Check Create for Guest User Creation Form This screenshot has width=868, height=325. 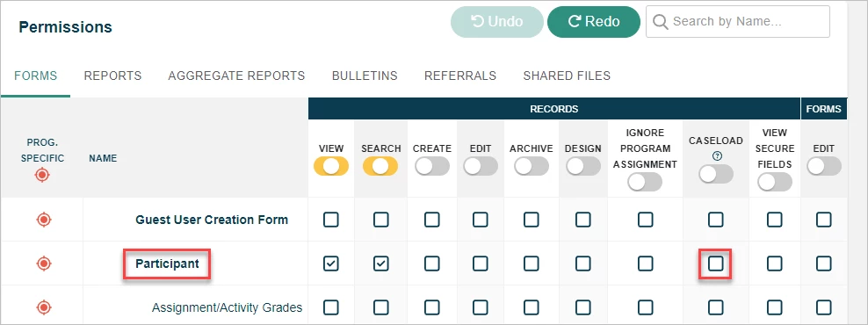pyautogui.click(x=431, y=220)
